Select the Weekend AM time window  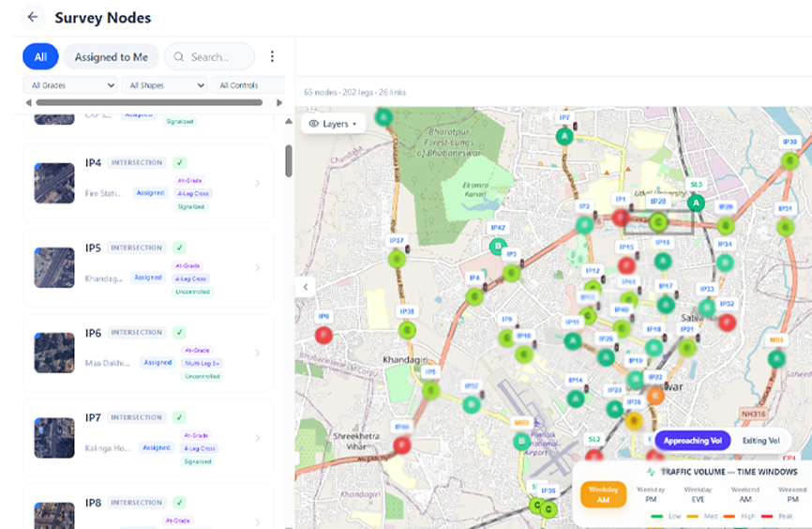[745, 494]
